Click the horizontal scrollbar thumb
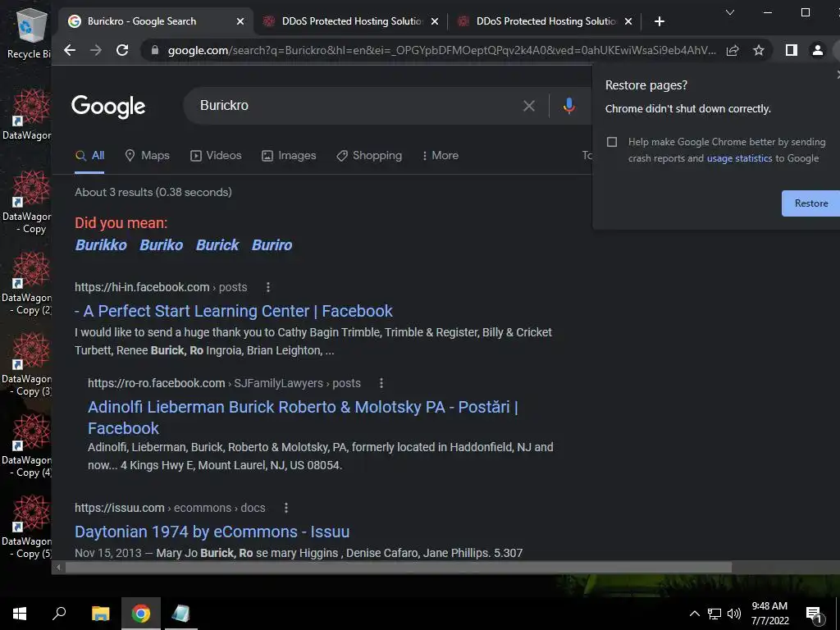The height and width of the screenshot is (630, 840). 398,568
